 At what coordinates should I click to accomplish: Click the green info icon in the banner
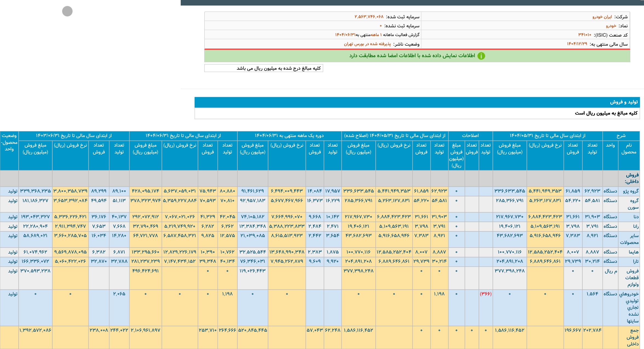click(481, 56)
